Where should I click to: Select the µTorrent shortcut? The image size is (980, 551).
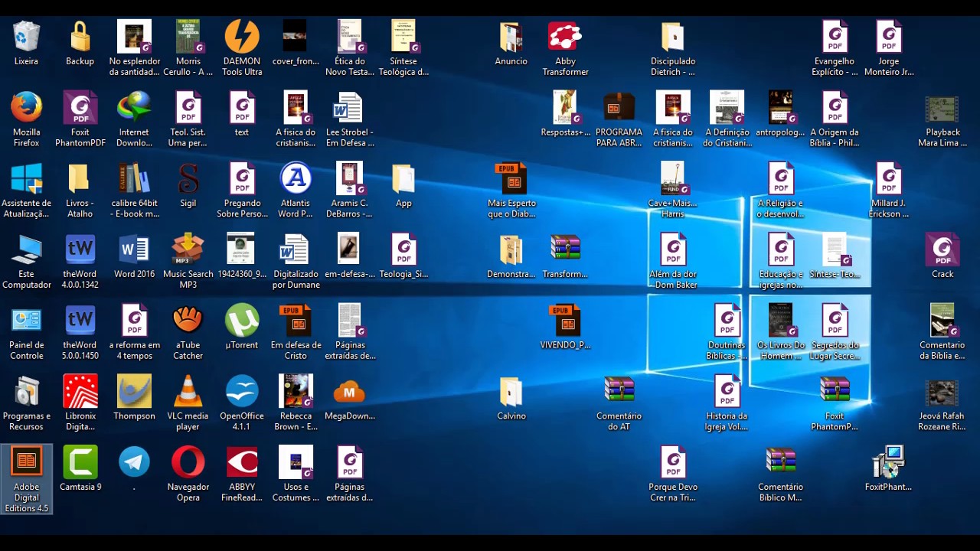242,321
